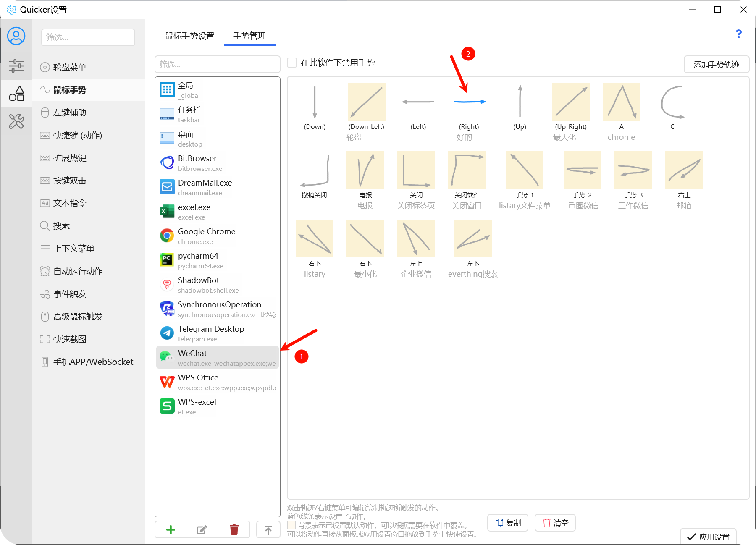
Task: Focus the software list 筛选 field
Action: click(218, 64)
